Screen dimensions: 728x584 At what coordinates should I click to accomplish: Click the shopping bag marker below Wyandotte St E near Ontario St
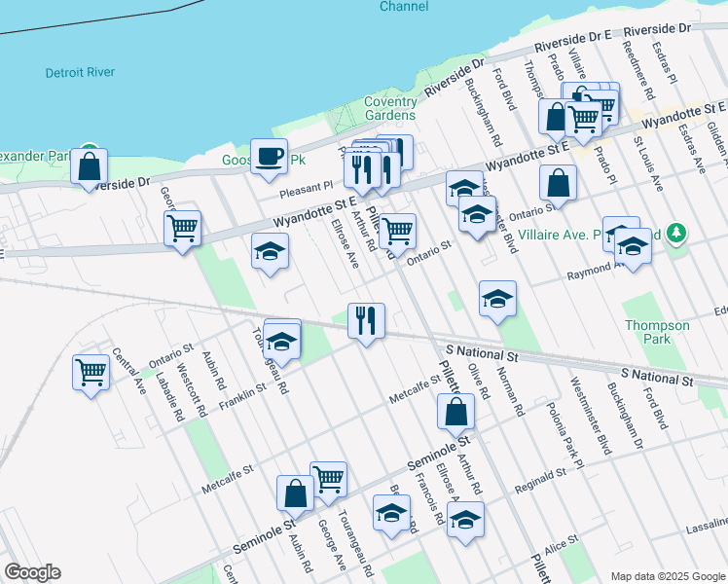pos(558,182)
